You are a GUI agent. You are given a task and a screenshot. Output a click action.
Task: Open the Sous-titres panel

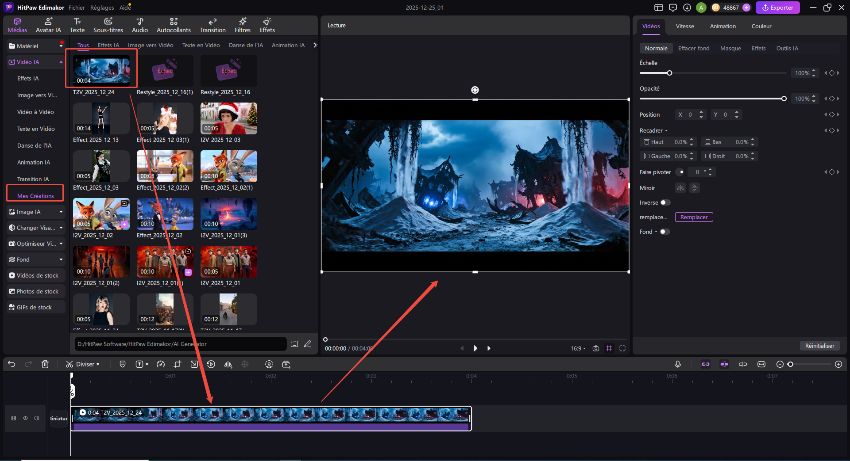(x=106, y=25)
